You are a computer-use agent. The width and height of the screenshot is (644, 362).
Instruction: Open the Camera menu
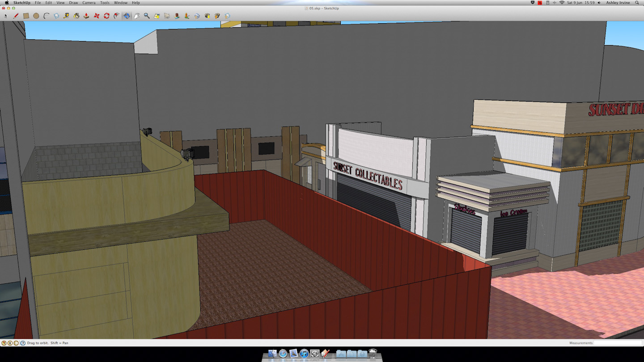(89, 3)
